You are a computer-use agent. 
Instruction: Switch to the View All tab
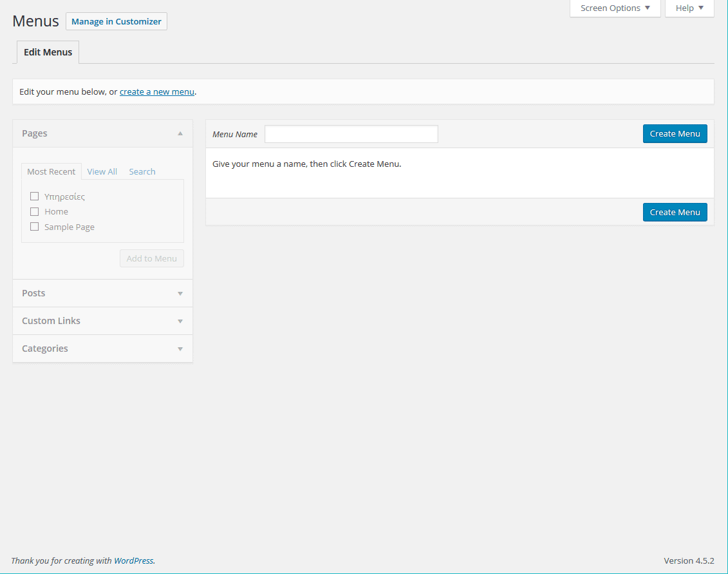tap(102, 171)
